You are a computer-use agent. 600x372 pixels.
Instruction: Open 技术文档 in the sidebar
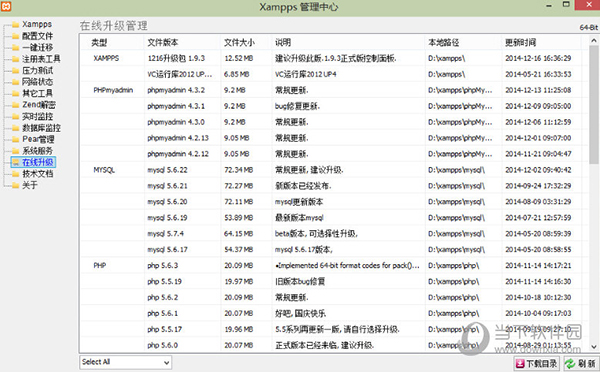[x=37, y=174]
